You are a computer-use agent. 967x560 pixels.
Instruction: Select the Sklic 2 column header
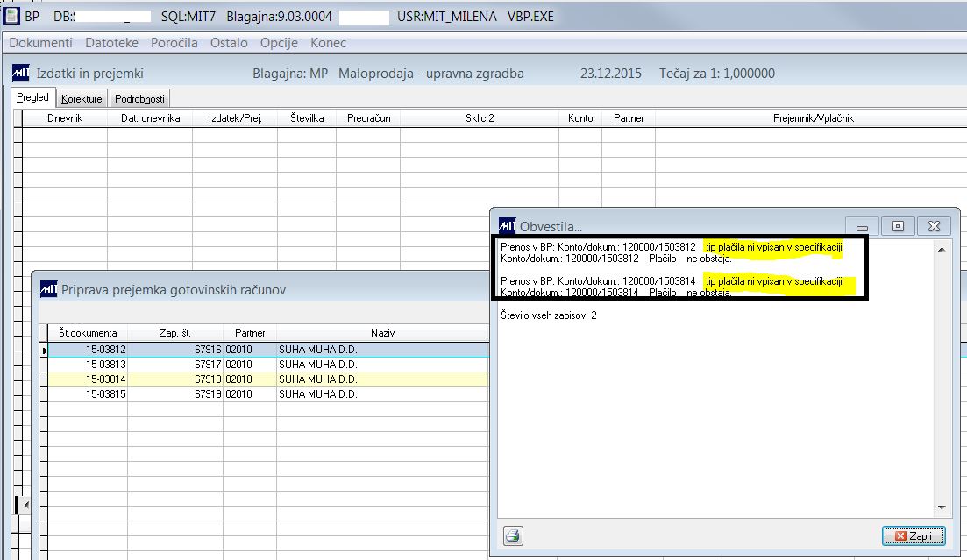[x=480, y=117]
